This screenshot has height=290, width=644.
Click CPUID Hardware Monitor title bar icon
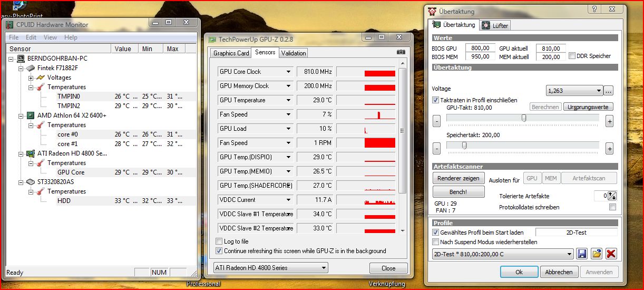[9, 25]
